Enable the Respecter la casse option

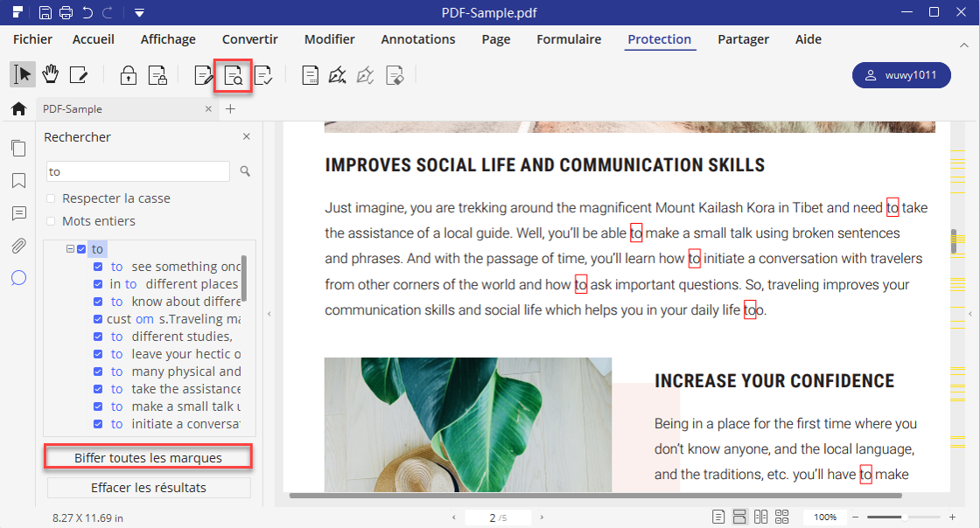pyautogui.click(x=50, y=199)
